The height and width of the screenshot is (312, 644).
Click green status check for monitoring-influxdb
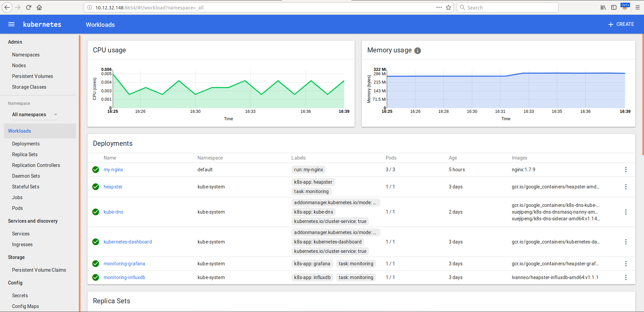(96, 277)
